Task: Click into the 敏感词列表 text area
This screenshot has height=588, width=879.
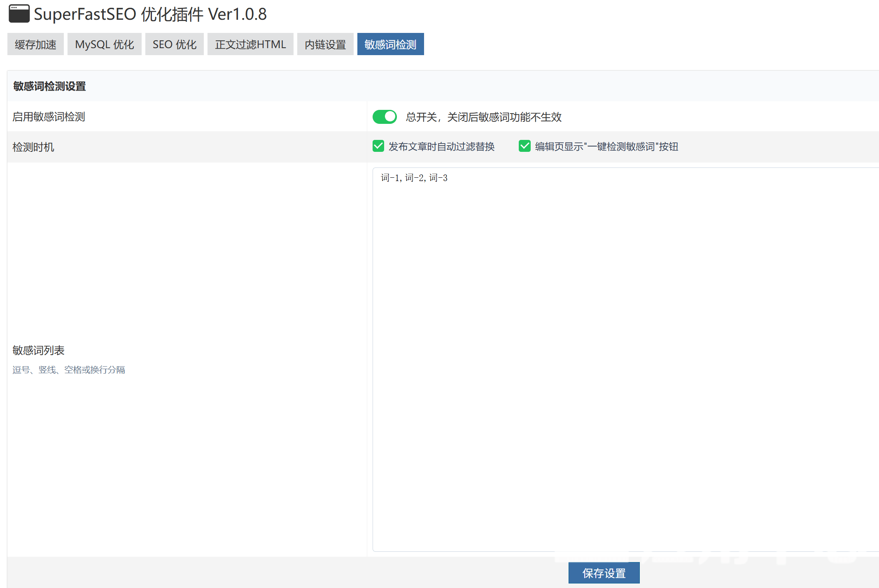Action: point(626,359)
